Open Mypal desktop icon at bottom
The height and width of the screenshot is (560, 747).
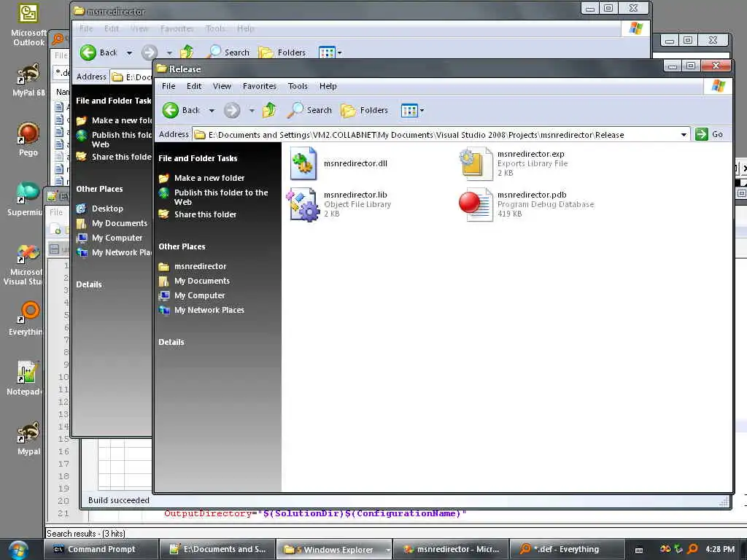[x=28, y=438]
